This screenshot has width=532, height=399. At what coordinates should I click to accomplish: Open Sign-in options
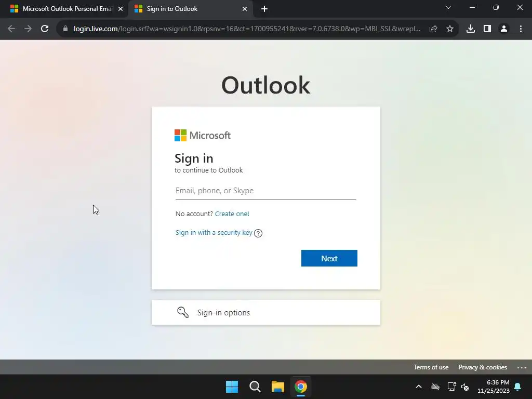pos(265,312)
